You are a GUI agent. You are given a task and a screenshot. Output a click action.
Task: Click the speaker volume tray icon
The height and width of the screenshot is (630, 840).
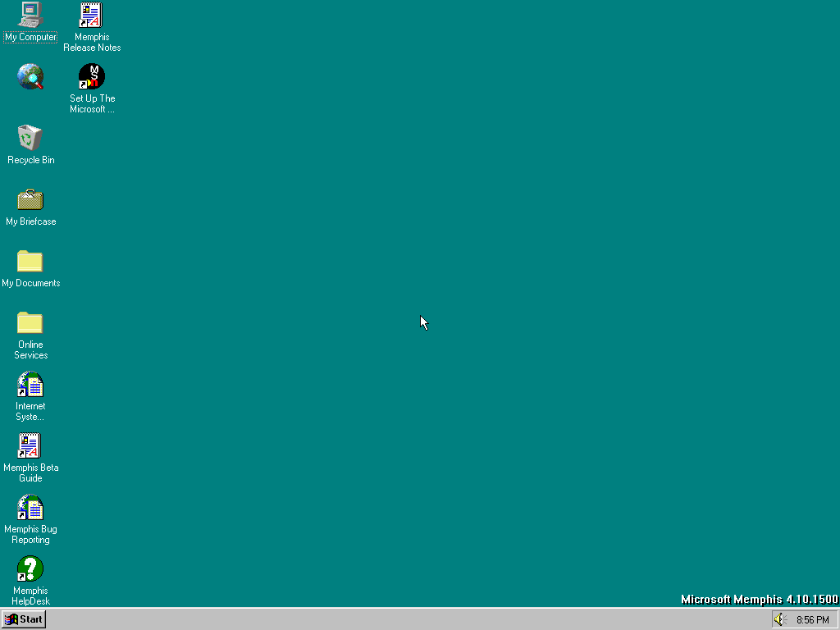(781, 620)
